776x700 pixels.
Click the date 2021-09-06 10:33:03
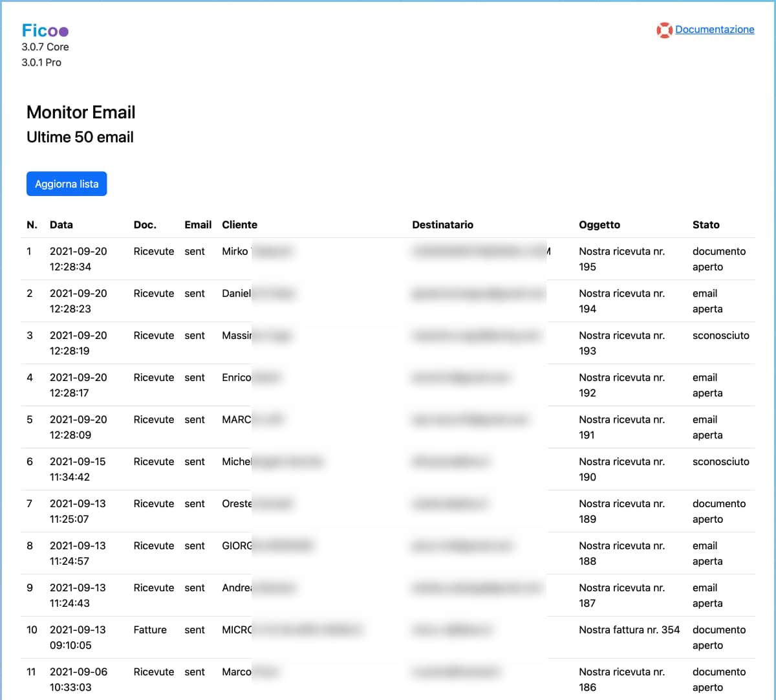pyautogui.click(x=78, y=679)
